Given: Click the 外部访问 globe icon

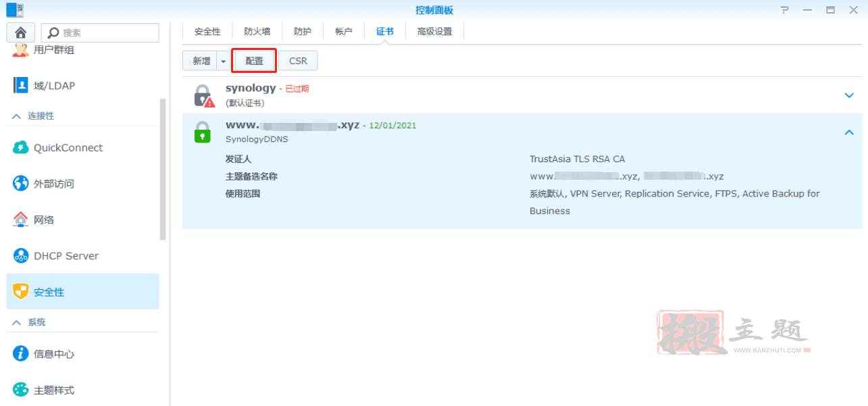Looking at the screenshot, I should (x=21, y=184).
